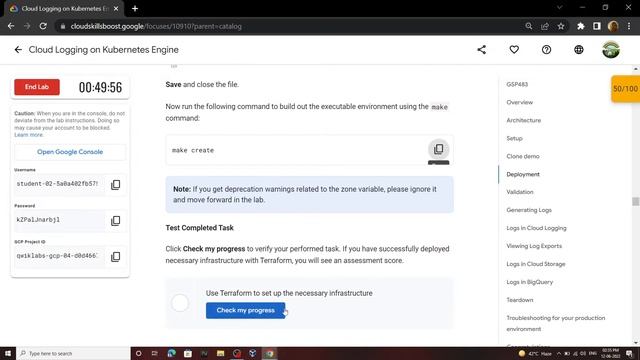
Task: Click the share page icon in address bar
Action: click(545, 26)
